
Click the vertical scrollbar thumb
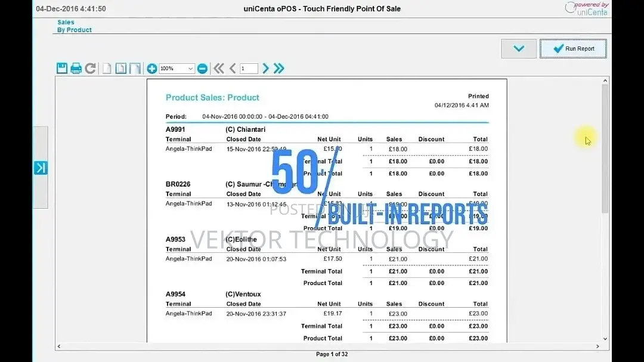pyautogui.click(x=605, y=148)
